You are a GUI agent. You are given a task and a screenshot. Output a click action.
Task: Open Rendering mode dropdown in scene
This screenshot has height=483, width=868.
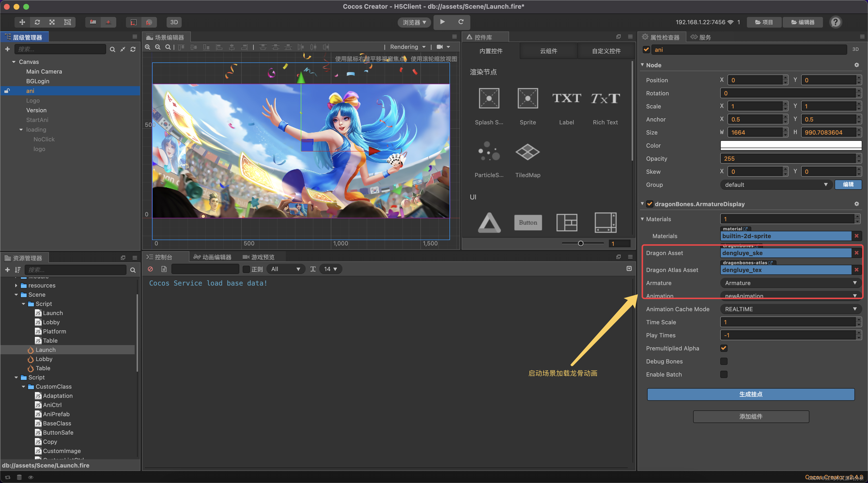point(408,47)
